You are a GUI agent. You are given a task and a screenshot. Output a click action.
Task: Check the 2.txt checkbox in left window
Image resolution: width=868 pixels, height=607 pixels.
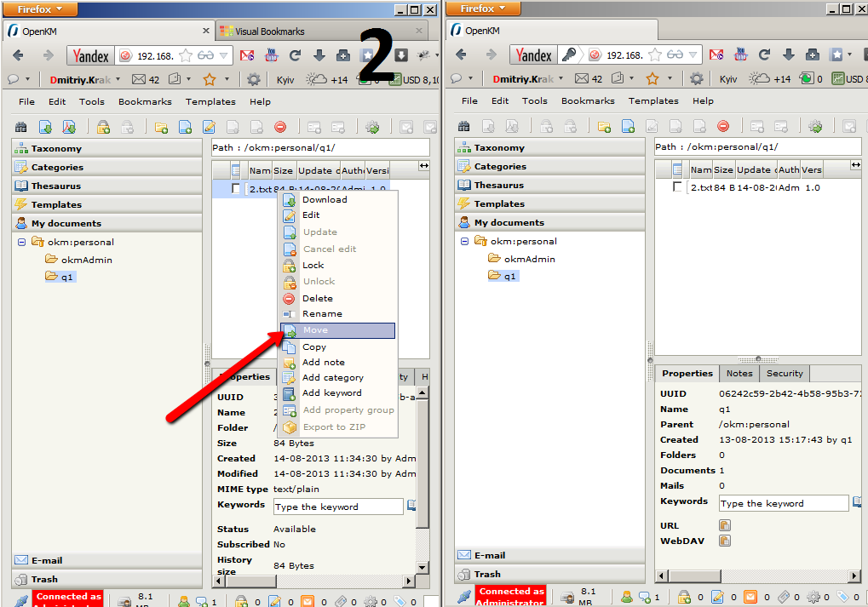coord(236,189)
